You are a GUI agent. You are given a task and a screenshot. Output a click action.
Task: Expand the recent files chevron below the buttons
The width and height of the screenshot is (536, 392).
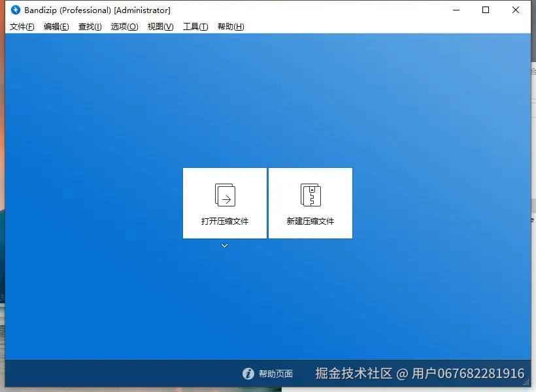tap(224, 245)
